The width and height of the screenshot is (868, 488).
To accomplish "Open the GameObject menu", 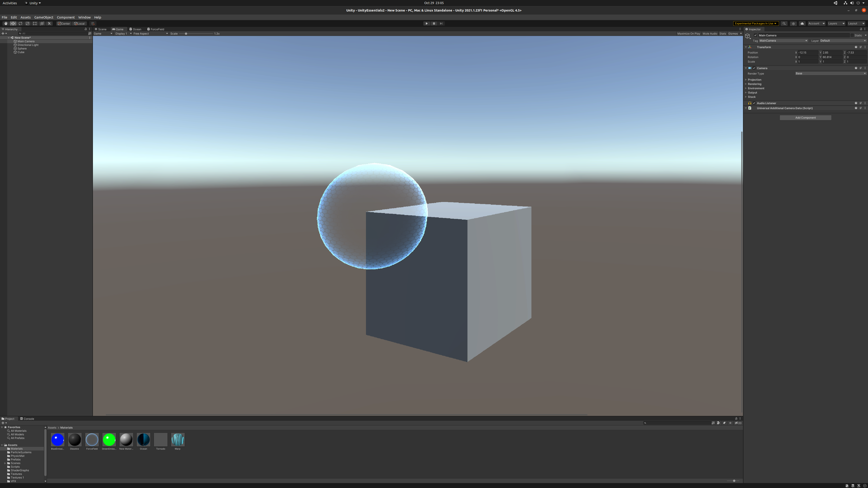I will pos(43,17).
